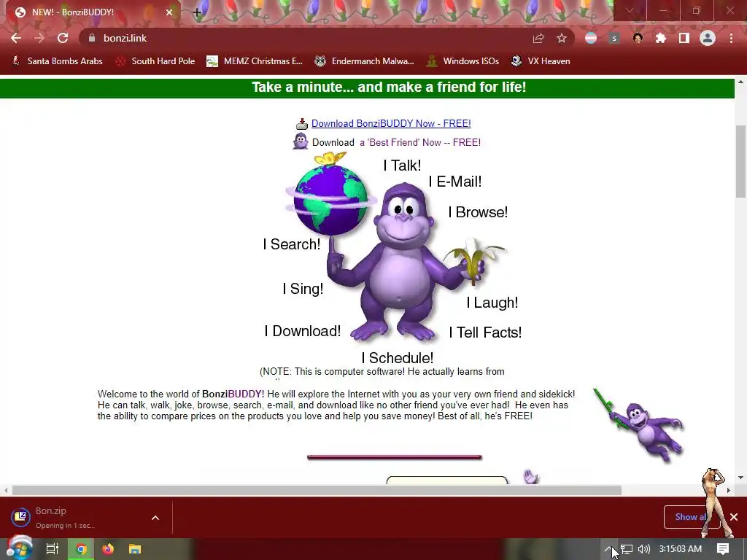Click the 'I Schedule!' text
This screenshot has width=747, height=560.
(x=398, y=357)
